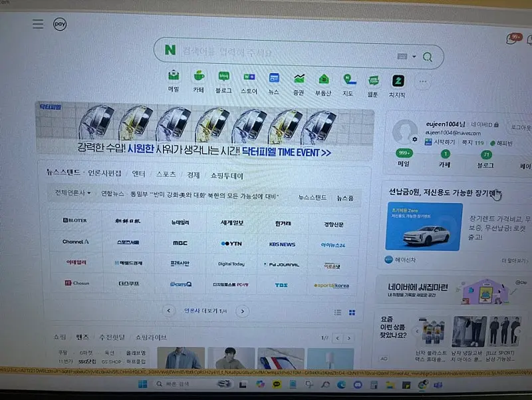Select the 맨즈 shopping tab

(82, 337)
